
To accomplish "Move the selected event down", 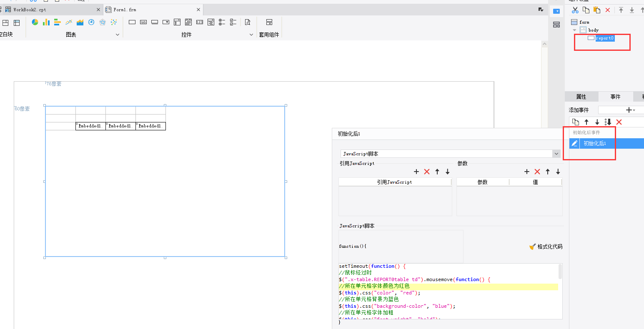I will [597, 122].
